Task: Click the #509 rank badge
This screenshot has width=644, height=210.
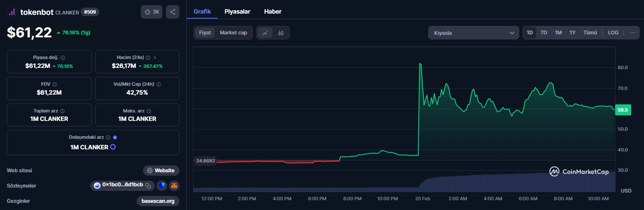Action: coord(90,12)
